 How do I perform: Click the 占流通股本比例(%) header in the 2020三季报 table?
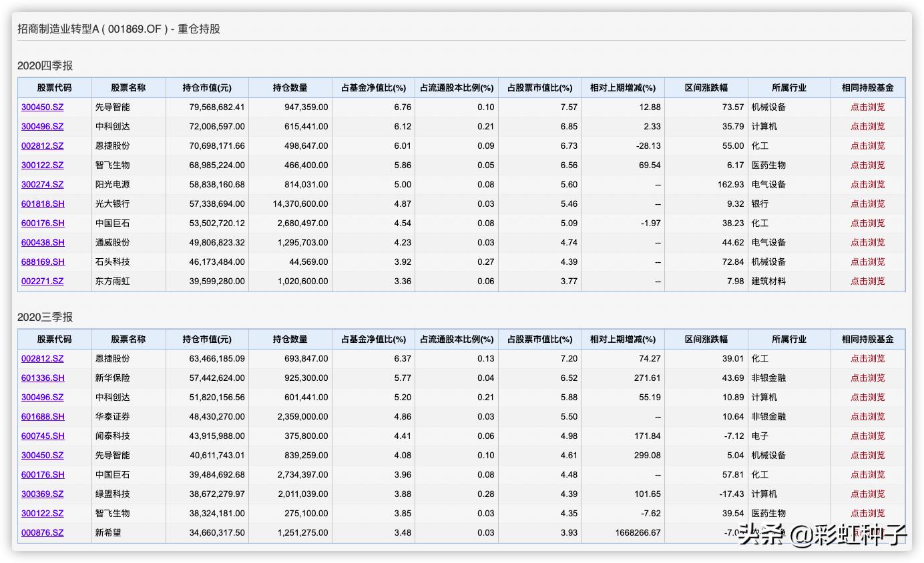[457, 339]
